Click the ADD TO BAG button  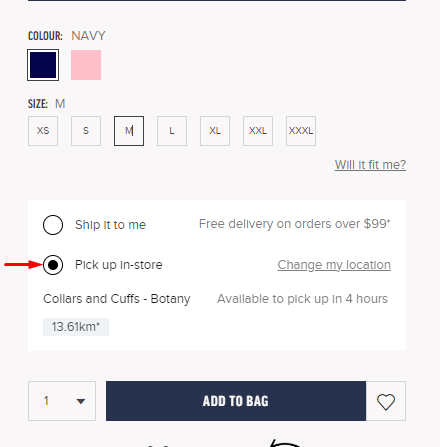click(x=236, y=401)
